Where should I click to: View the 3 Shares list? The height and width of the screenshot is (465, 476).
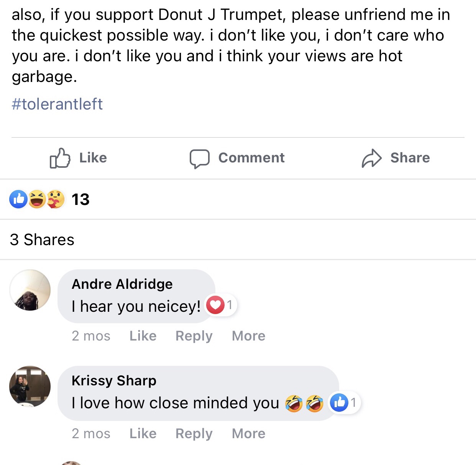coord(42,240)
